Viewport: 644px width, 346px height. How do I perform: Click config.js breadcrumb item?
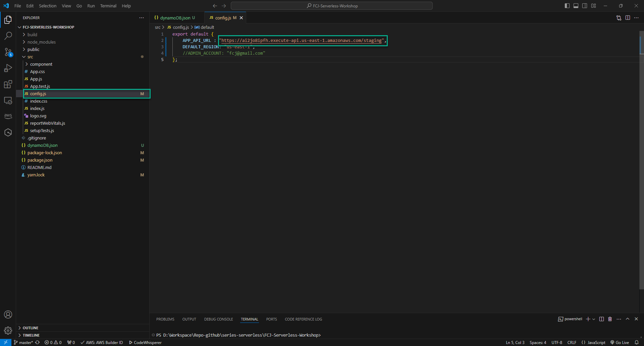click(x=178, y=27)
